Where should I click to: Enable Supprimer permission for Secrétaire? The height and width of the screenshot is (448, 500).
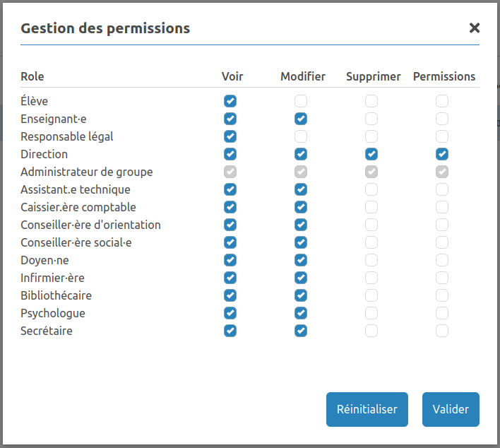(371, 331)
